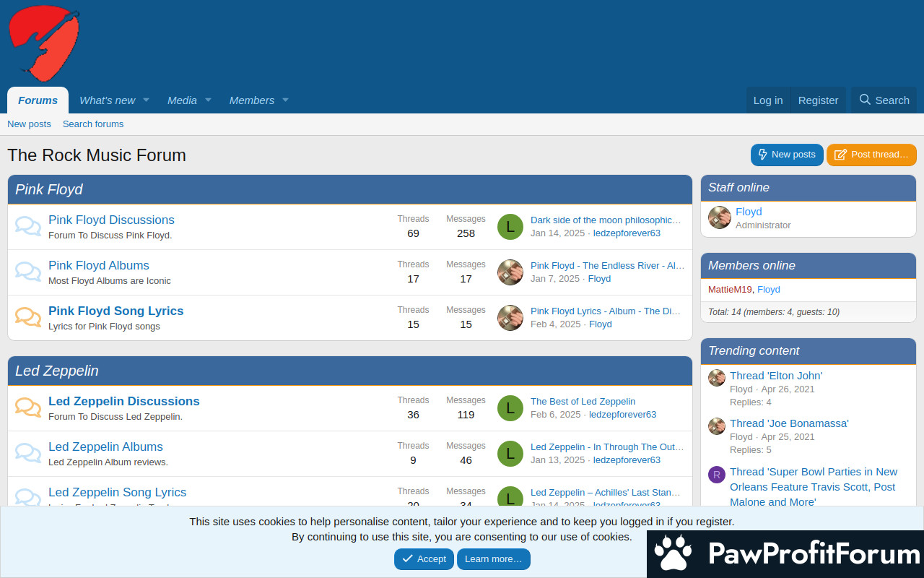Open the Staff online panel heading

click(738, 188)
